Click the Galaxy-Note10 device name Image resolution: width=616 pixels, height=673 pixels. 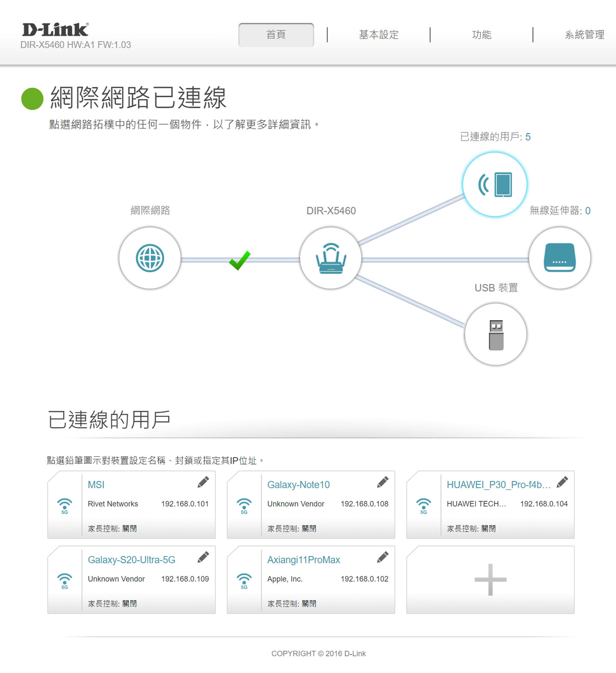click(x=299, y=485)
